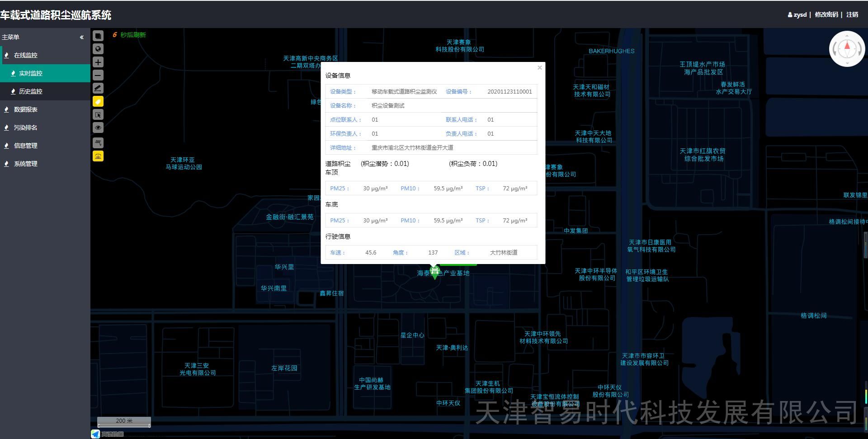
Task: Zoom out with the minus map button
Action: click(98, 75)
